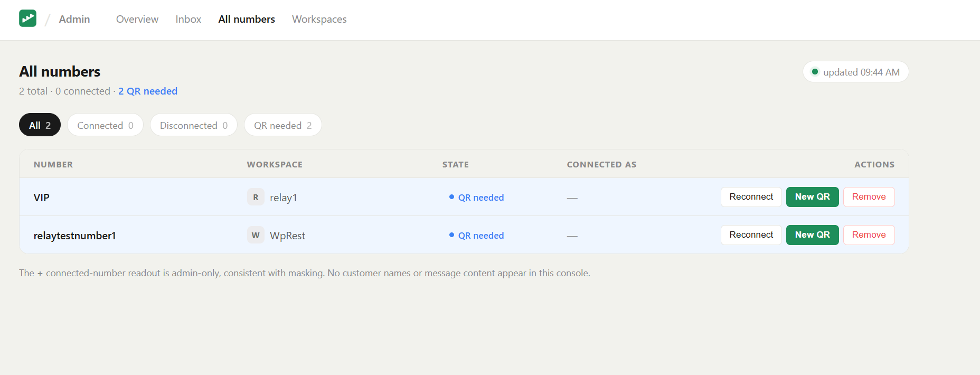Open the Inbox tab
Viewport: 980px width, 375px height.
(189, 19)
